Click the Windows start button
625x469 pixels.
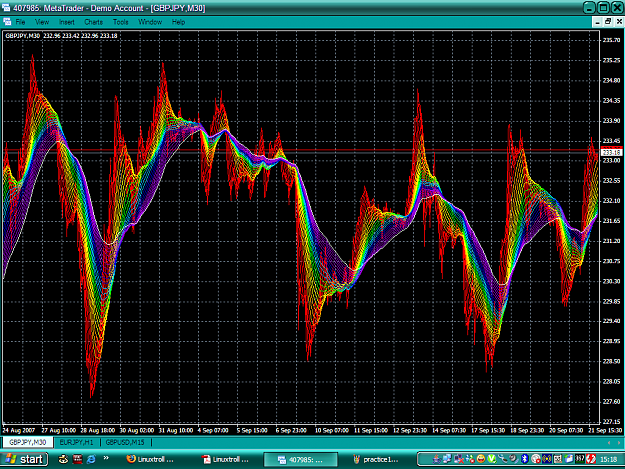(24, 459)
